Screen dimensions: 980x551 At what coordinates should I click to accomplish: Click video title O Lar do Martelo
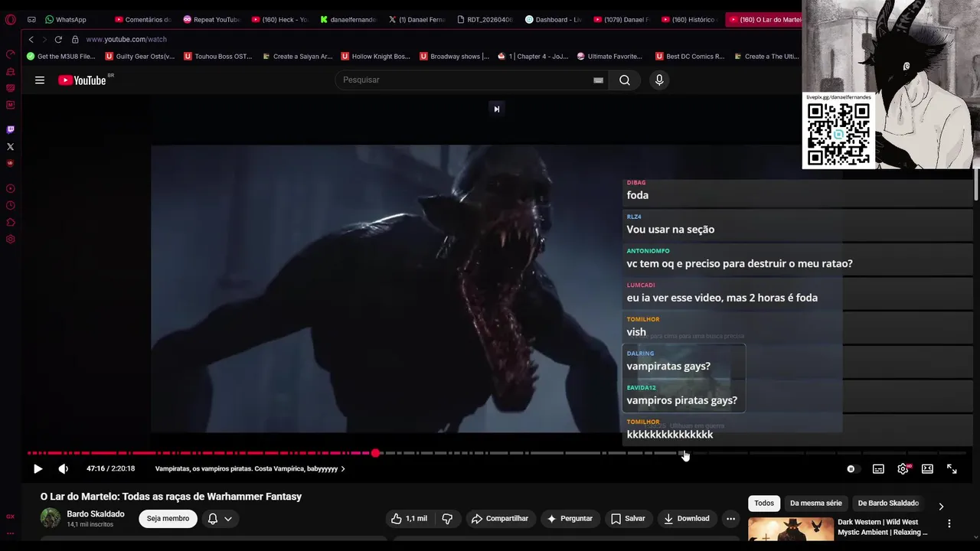tap(171, 497)
